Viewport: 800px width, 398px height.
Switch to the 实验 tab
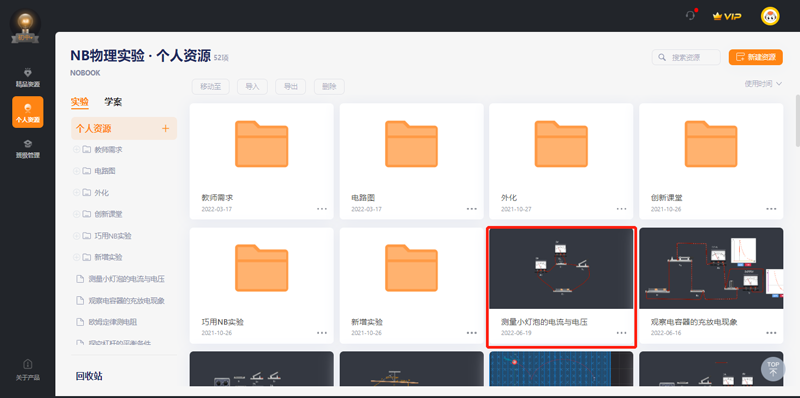click(80, 102)
